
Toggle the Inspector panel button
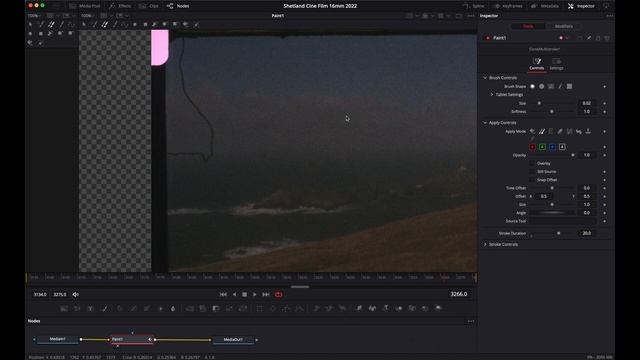[581, 6]
